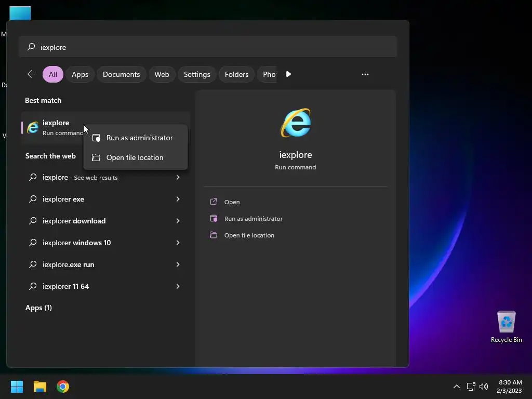Screen dimensions: 532x399
Task: Click Open in the preview pane
Action: pyautogui.click(x=232, y=202)
